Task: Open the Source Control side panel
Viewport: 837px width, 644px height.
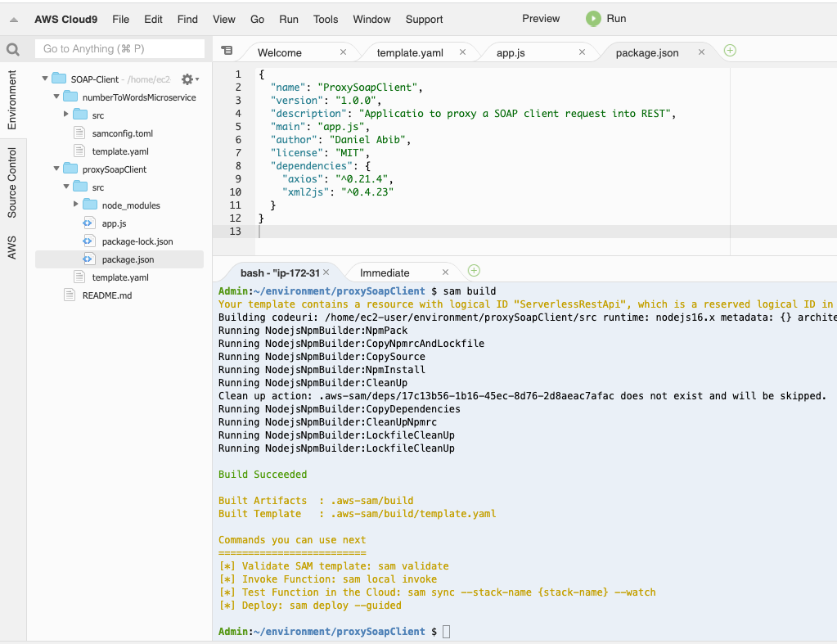Action: pyautogui.click(x=12, y=182)
